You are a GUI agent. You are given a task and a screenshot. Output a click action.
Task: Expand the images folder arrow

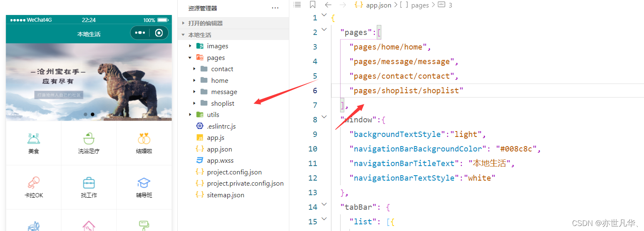tap(190, 46)
